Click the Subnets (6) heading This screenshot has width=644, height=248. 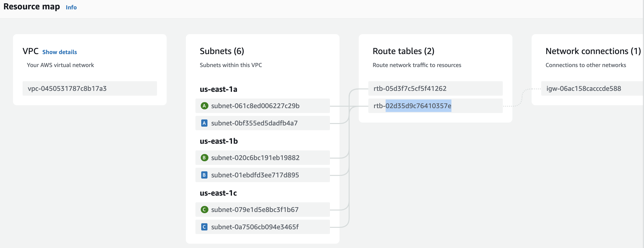pyautogui.click(x=222, y=51)
